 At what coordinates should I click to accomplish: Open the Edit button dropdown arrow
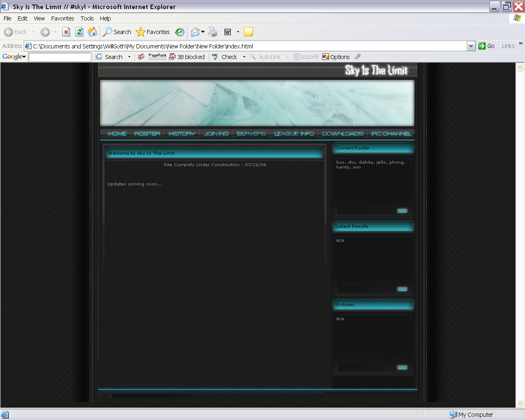coord(238,32)
